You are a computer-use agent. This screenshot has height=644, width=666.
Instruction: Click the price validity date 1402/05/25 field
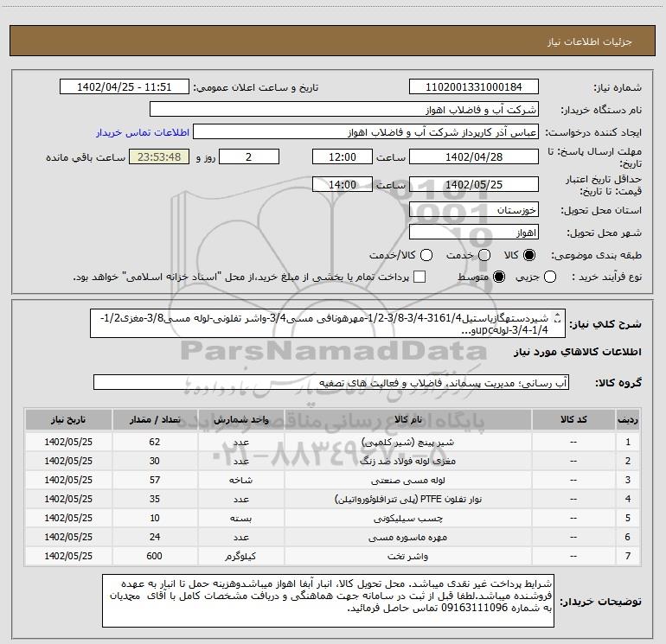[x=474, y=185]
